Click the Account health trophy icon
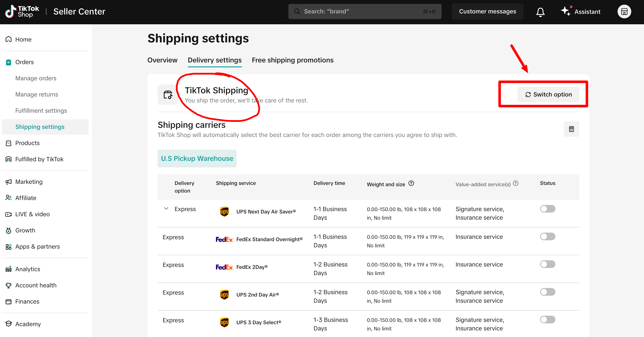The height and width of the screenshot is (337, 644). tap(9, 285)
